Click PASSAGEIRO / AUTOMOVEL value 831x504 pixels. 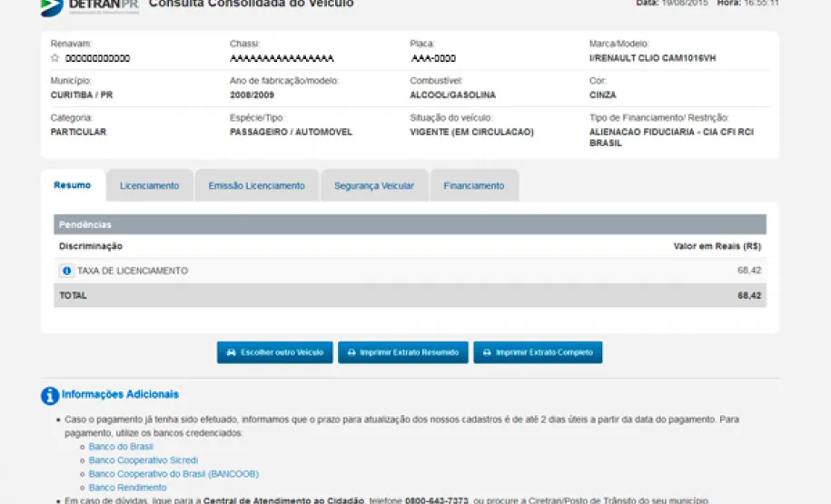point(291,132)
